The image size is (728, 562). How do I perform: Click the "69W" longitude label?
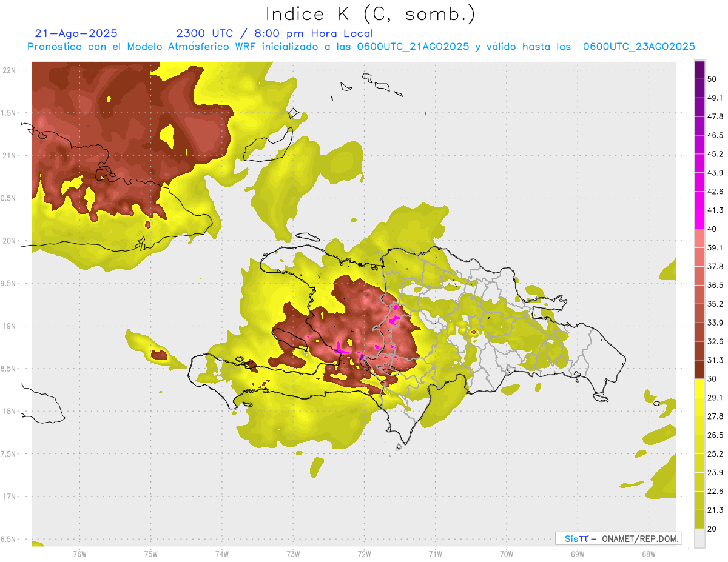(577, 554)
